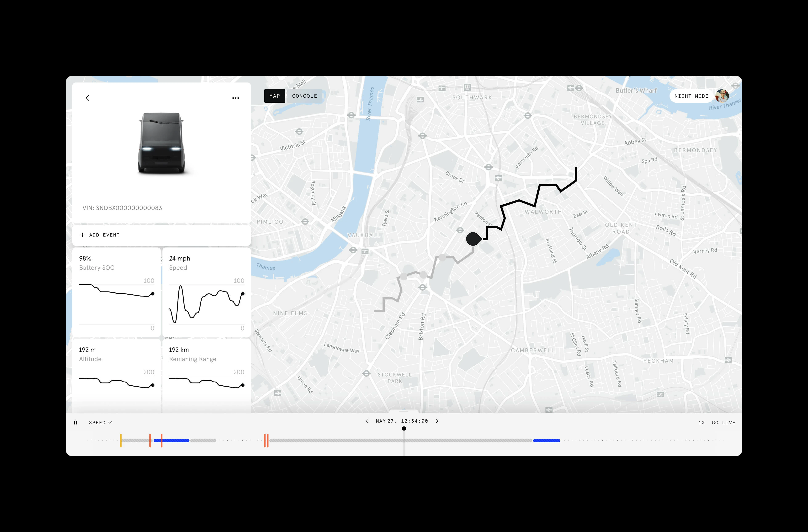The height and width of the screenshot is (532, 808).
Task: Change the 1X playback speed
Action: pos(702,423)
